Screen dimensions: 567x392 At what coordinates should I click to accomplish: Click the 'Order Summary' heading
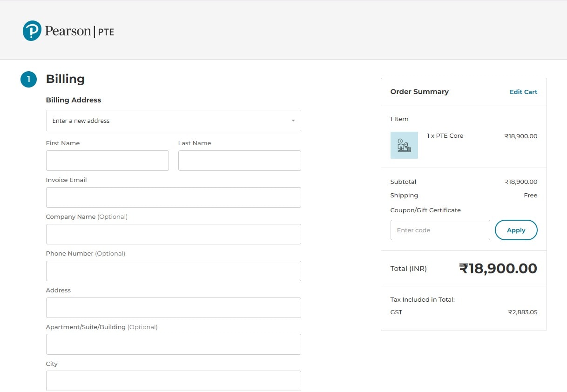[x=419, y=92]
